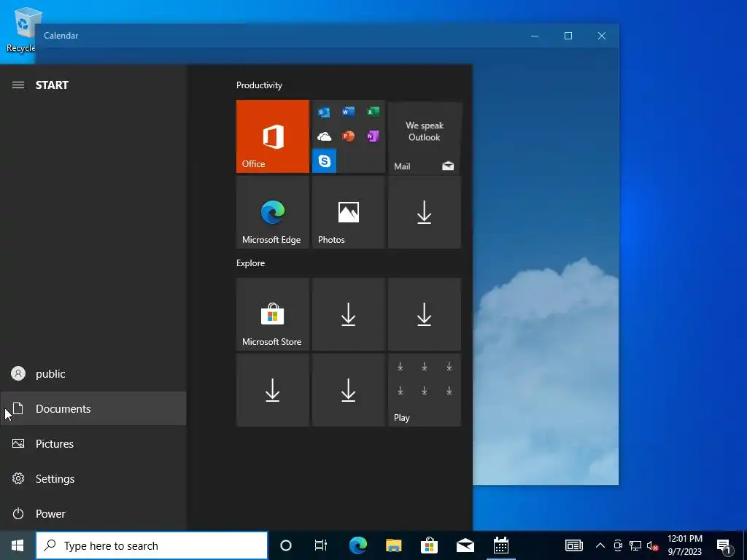Switch to Calendar on the taskbar
Image resolution: width=747 pixels, height=560 pixels.
[501, 545]
